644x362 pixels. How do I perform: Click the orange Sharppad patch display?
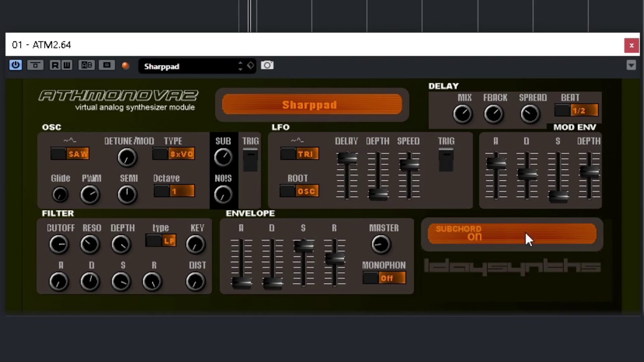point(312,105)
